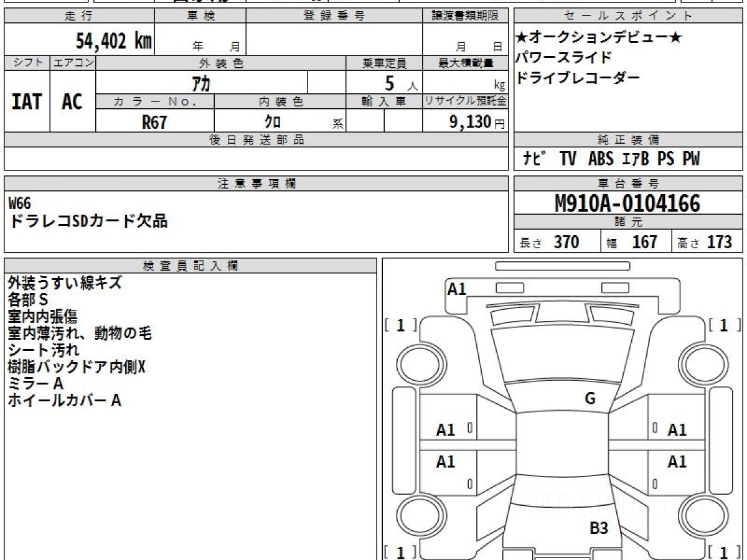Click the B3 damage mark on the diagram
This screenshot has height=560, width=747.
click(598, 528)
